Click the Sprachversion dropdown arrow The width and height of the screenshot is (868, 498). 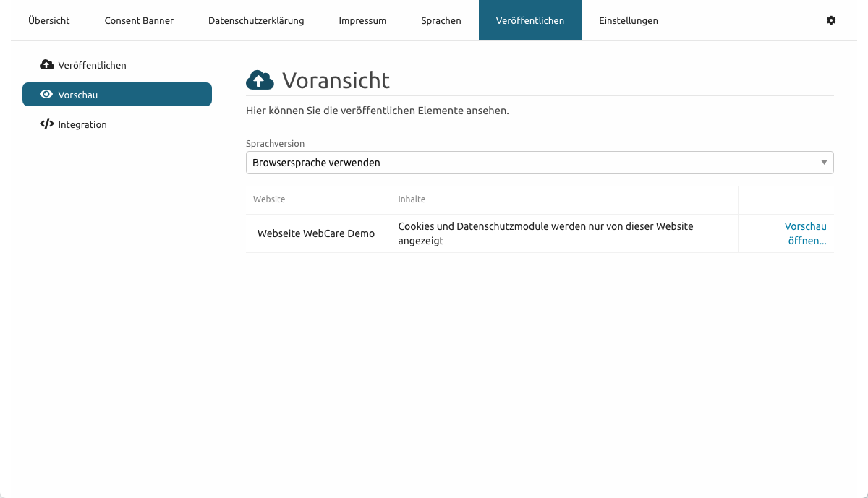click(x=824, y=163)
